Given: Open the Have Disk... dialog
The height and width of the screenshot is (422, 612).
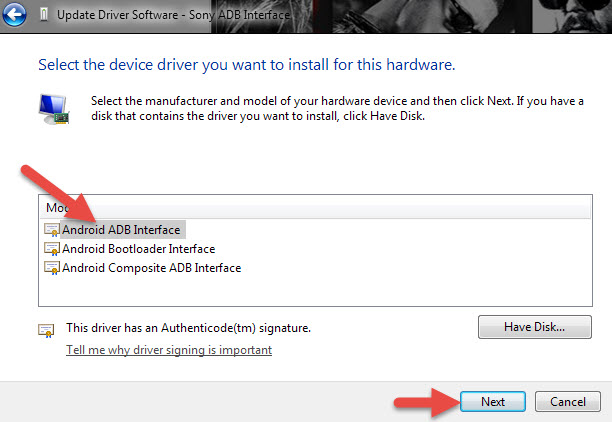Looking at the screenshot, I should (x=535, y=327).
